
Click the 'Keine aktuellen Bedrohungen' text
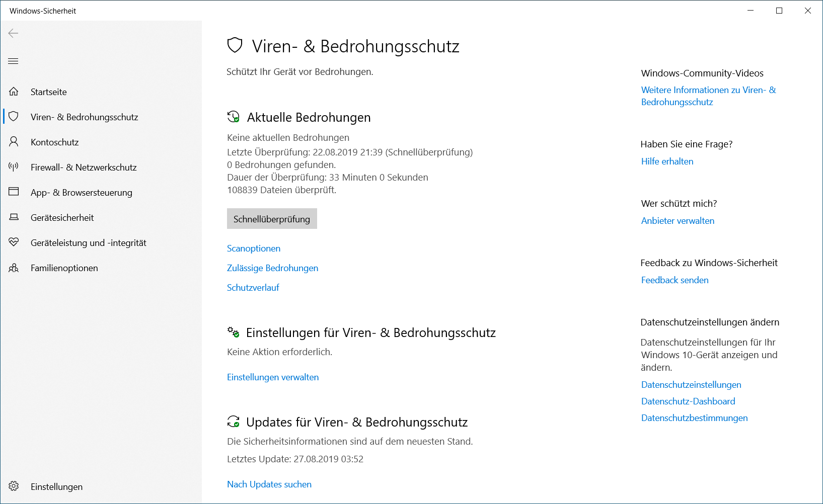(288, 138)
